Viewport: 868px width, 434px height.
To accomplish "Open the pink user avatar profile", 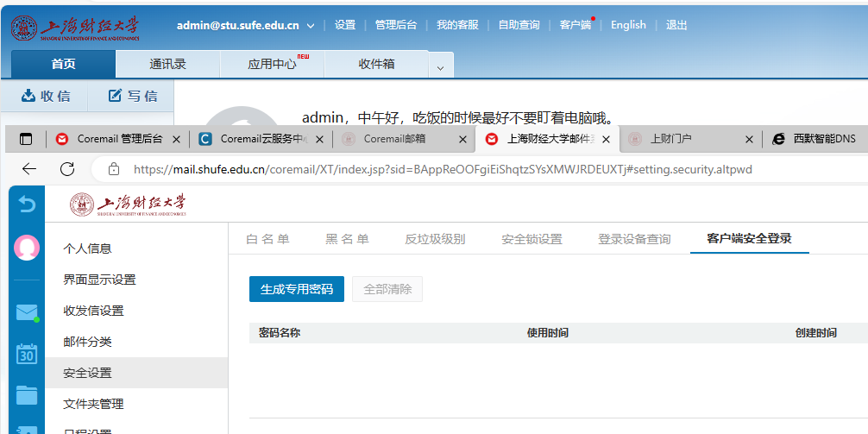I will (x=27, y=248).
